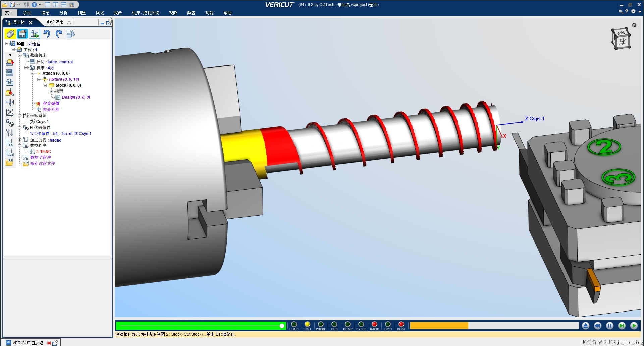Open the 机床 / 控制系统 menu
Screen dimensions: 644x346
(146, 13)
